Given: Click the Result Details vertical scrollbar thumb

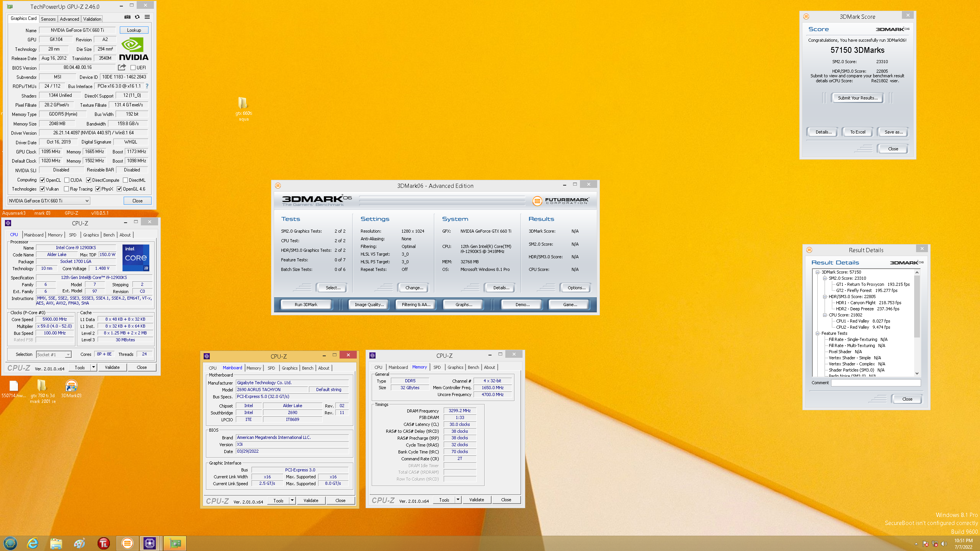Looking at the screenshot, I should tap(917, 306).
